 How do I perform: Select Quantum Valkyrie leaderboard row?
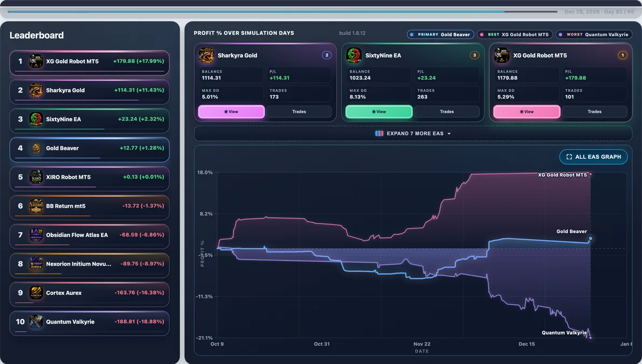(89, 323)
